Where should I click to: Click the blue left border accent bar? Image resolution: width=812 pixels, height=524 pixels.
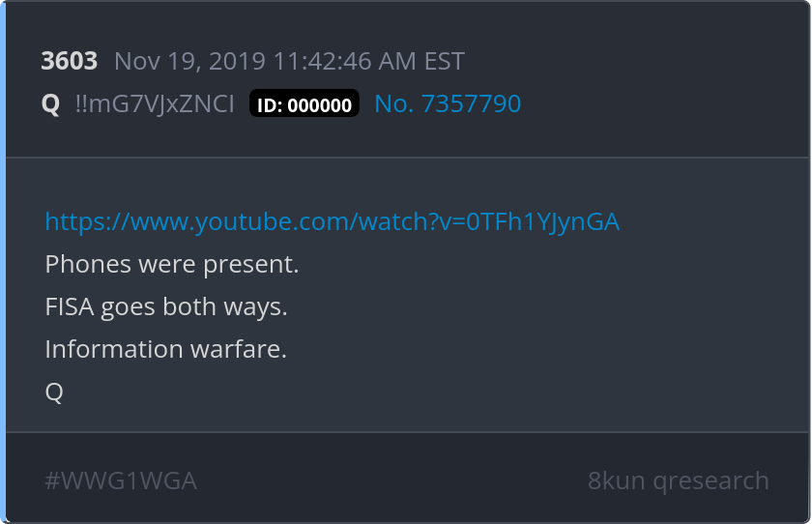(3, 262)
